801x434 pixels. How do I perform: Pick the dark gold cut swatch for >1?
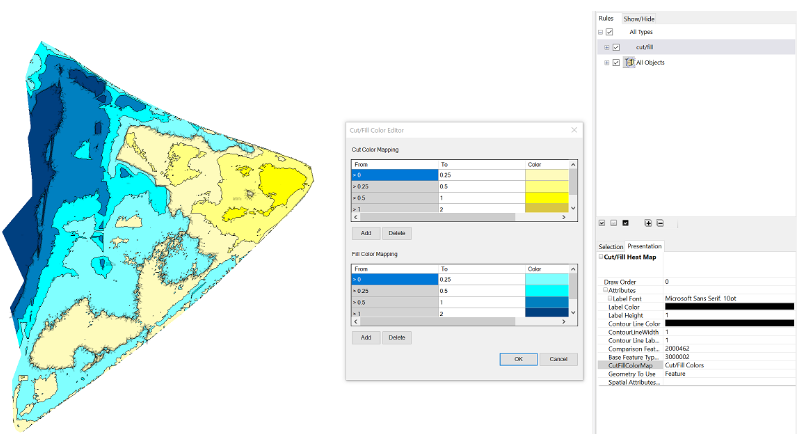[x=547, y=208]
